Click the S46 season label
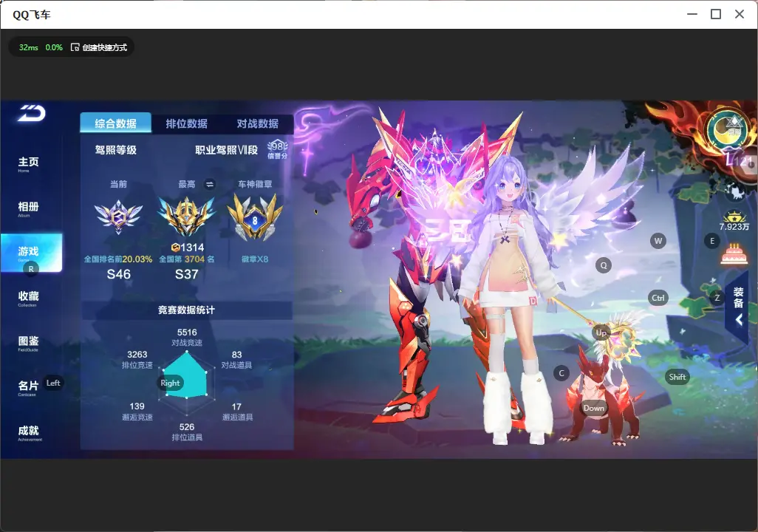Viewport: 758px width, 532px height. point(118,274)
